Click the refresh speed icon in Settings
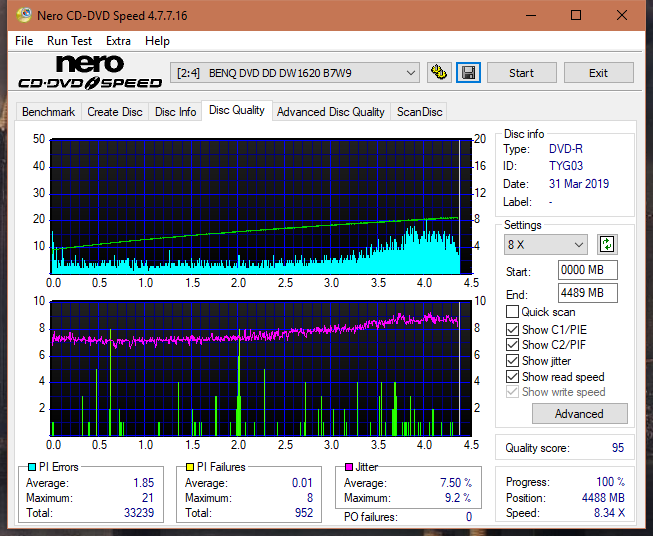 click(x=606, y=244)
